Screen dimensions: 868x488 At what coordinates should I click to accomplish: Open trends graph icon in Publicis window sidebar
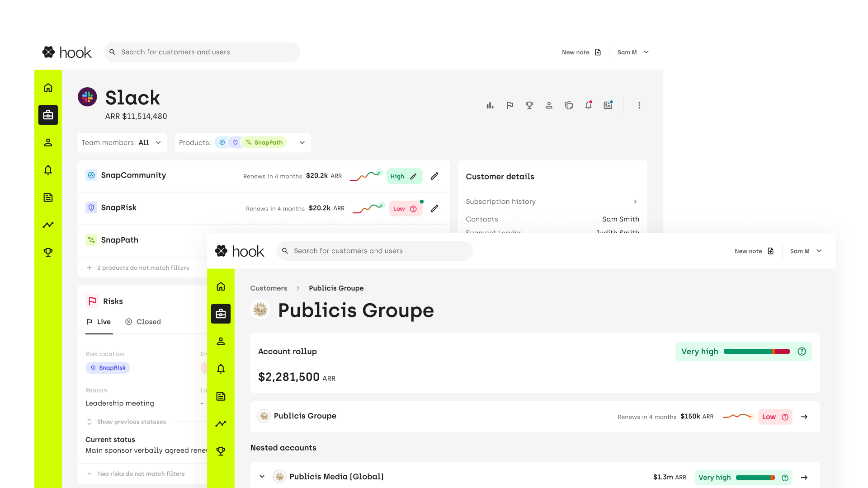click(221, 423)
